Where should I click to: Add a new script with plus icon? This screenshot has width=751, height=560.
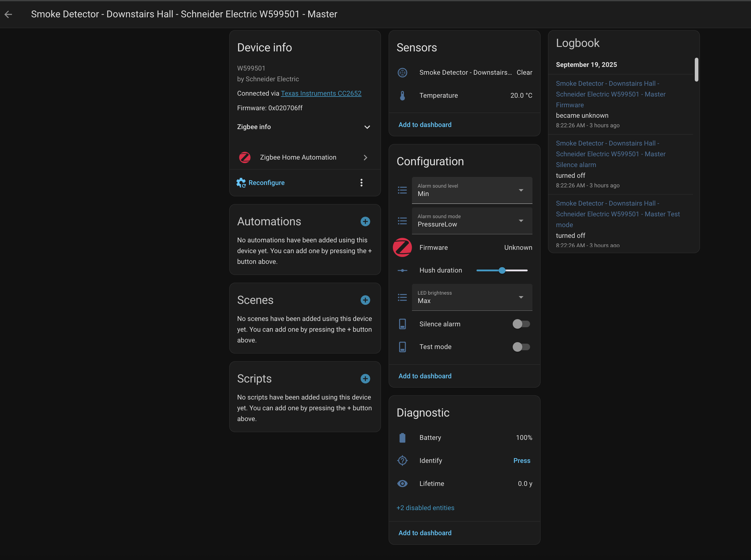pyautogui.click(x=365, y=379)
